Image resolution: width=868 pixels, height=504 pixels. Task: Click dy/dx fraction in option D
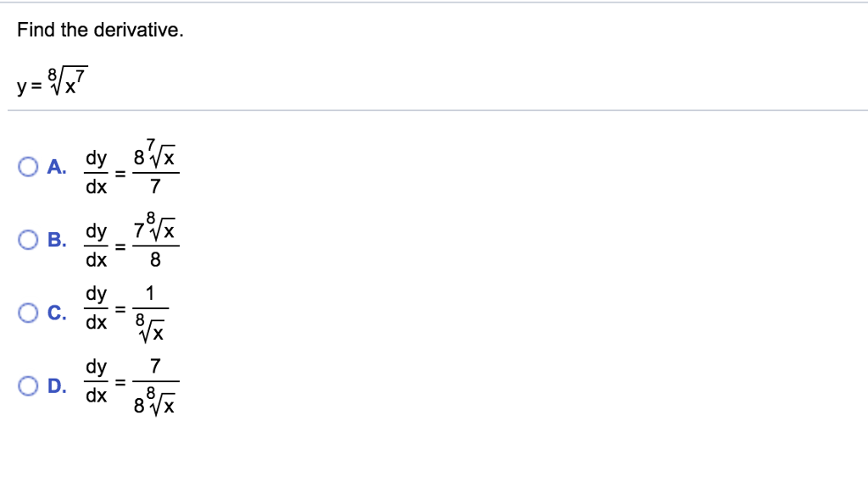point(97,380)
